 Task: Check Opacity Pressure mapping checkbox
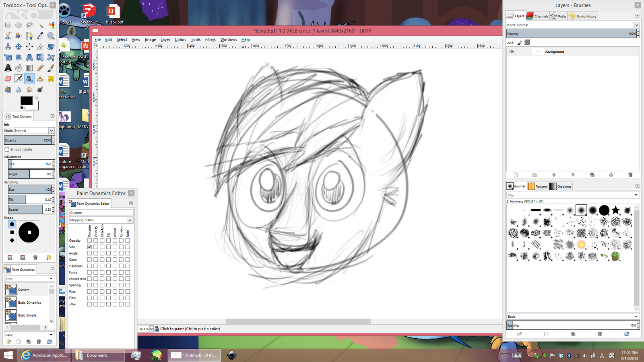pyautogui.click(x=89, y=241)
